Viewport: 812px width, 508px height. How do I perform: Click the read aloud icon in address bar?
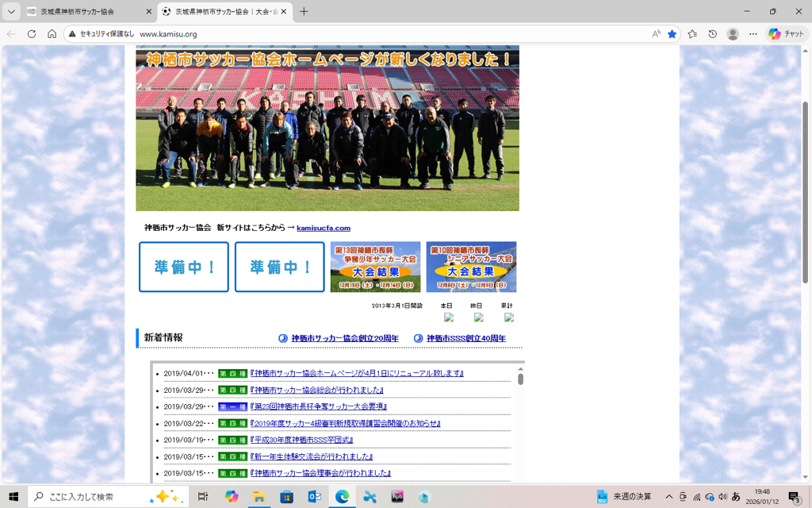(656, 34)
